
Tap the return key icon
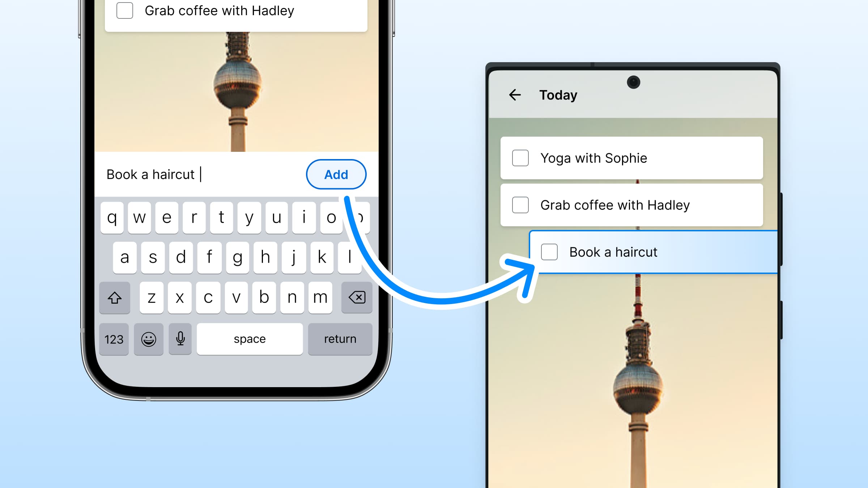pyautogui.click(x=339, y=338)
